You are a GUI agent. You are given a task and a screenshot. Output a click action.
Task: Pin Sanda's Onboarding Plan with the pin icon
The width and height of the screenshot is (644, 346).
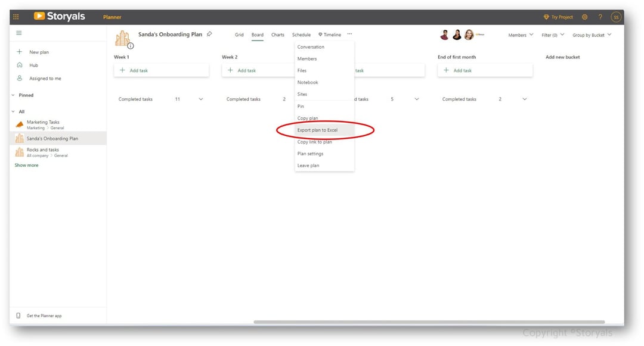[209, 34]
